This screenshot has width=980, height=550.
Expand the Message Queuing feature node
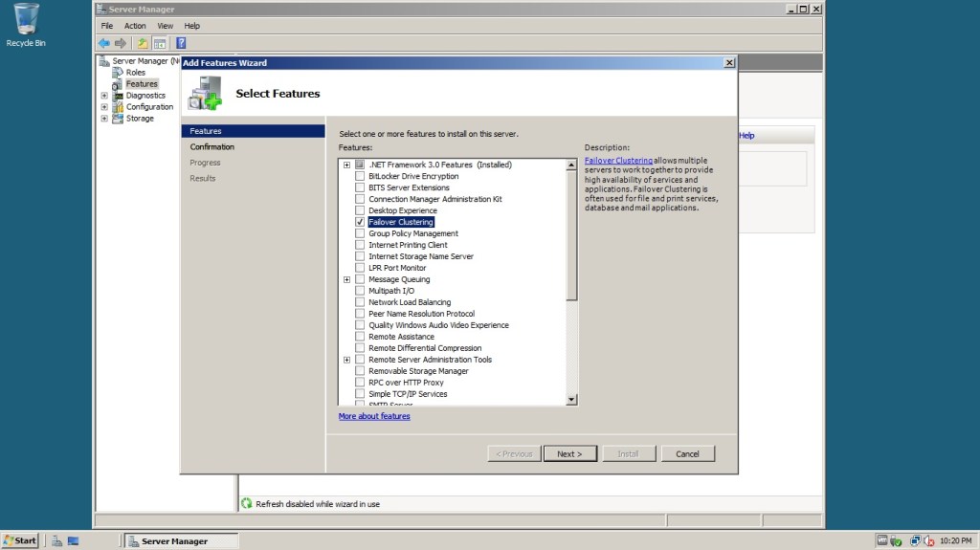tap(346, 279)
